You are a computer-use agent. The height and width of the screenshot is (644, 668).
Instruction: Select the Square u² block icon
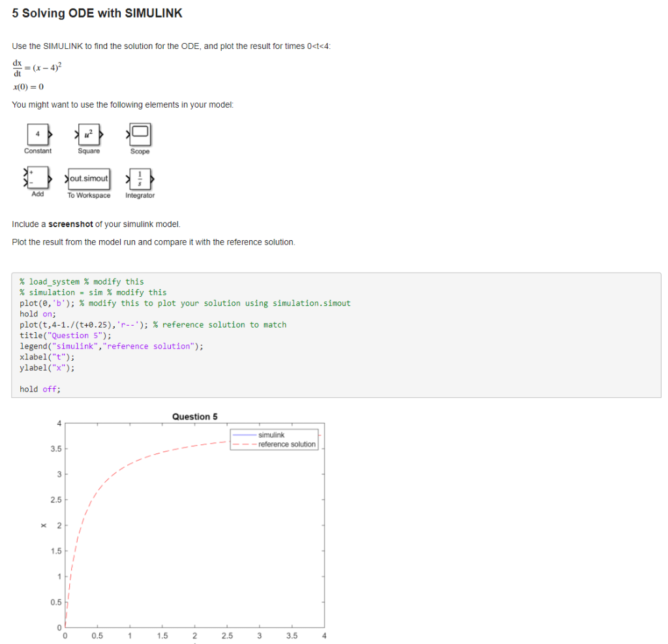(x=89, y=134)
